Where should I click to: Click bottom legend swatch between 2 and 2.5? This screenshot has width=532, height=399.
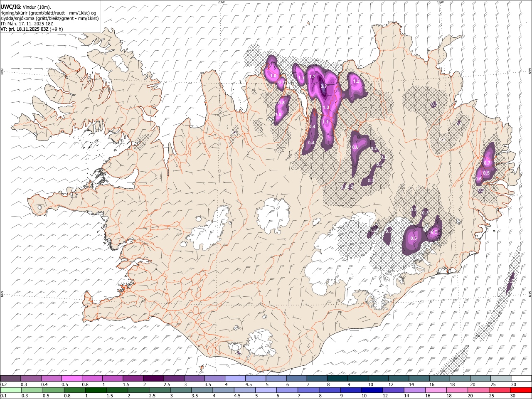tap(138, 390)
